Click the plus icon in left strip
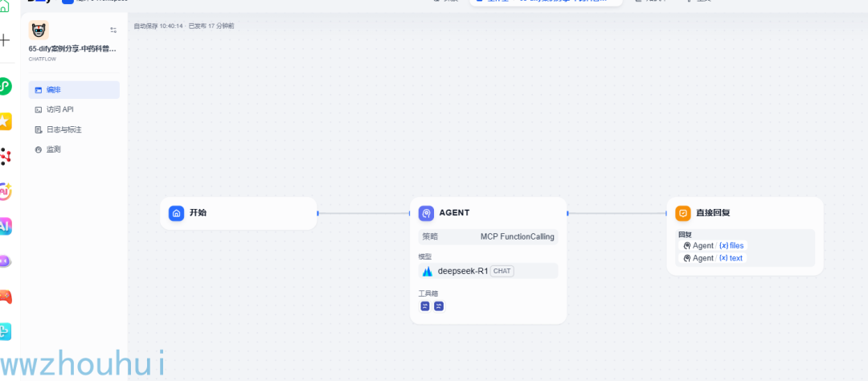The width and height of the screenshot is (868, 381). pyautogui.click(x=5, y=40)
